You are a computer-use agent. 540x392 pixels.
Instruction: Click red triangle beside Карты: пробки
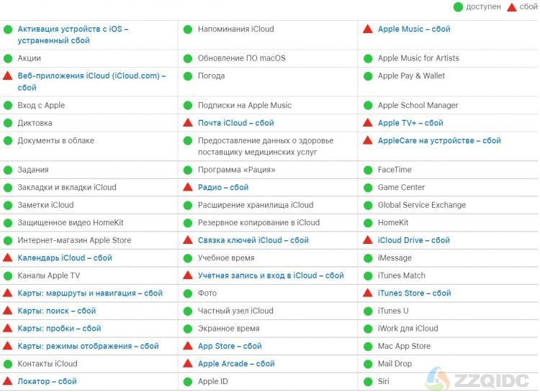(8, 328)
